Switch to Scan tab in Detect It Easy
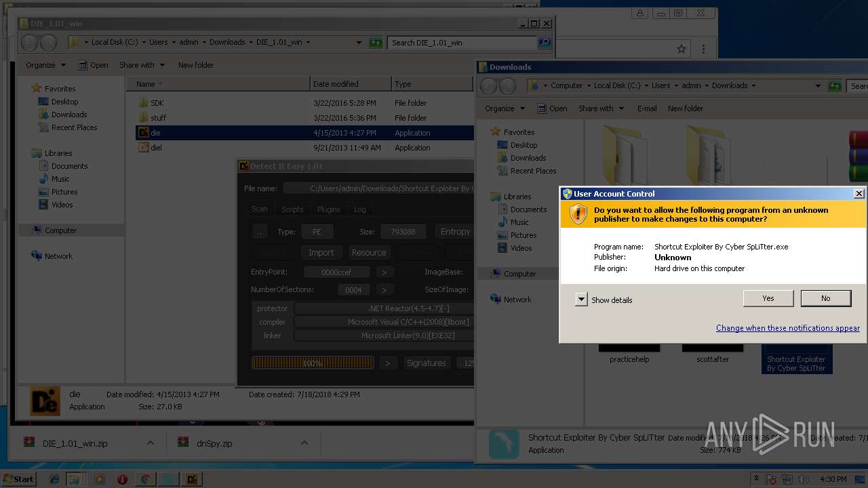Viewport: 868px width, 488px height. tap(260, 209)
